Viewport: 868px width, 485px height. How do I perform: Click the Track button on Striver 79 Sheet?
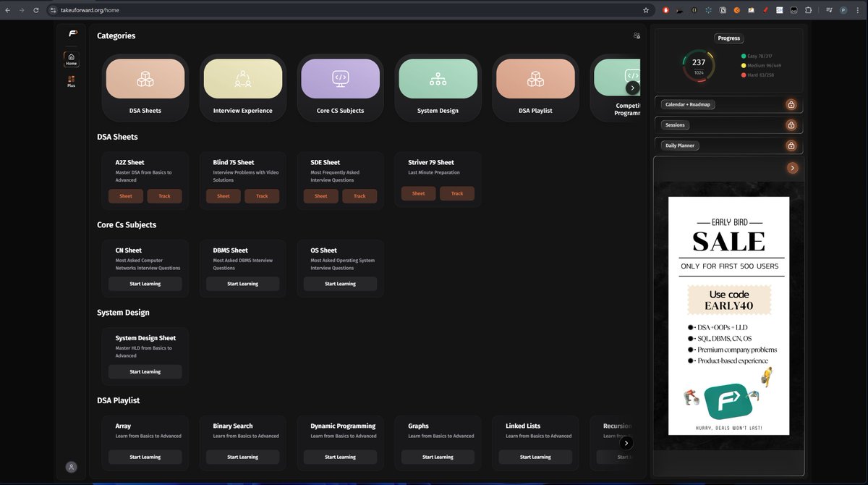tap(457, 193)
